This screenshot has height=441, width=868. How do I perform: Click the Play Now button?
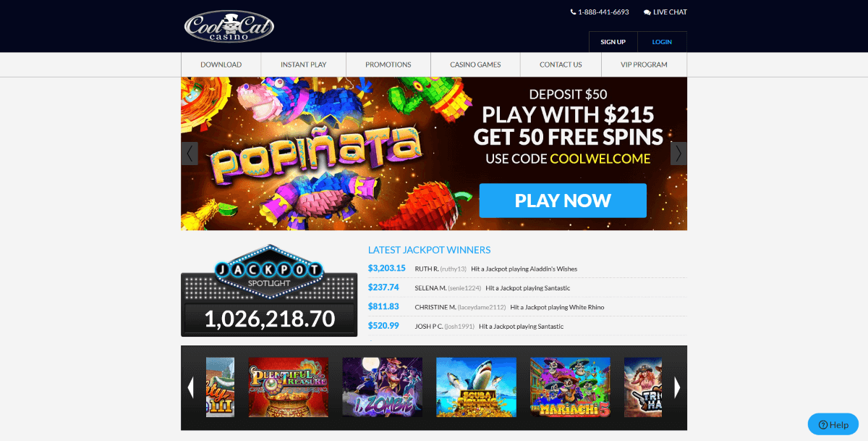point(563,201)
